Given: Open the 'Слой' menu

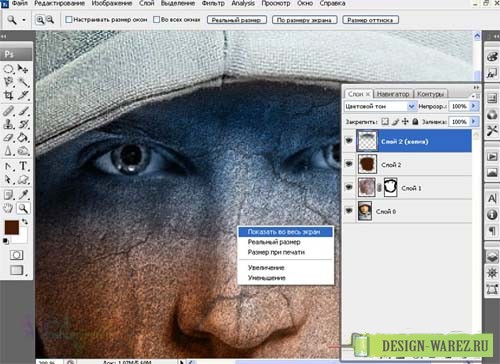Looking at the screenshot, I should point(147,3).
